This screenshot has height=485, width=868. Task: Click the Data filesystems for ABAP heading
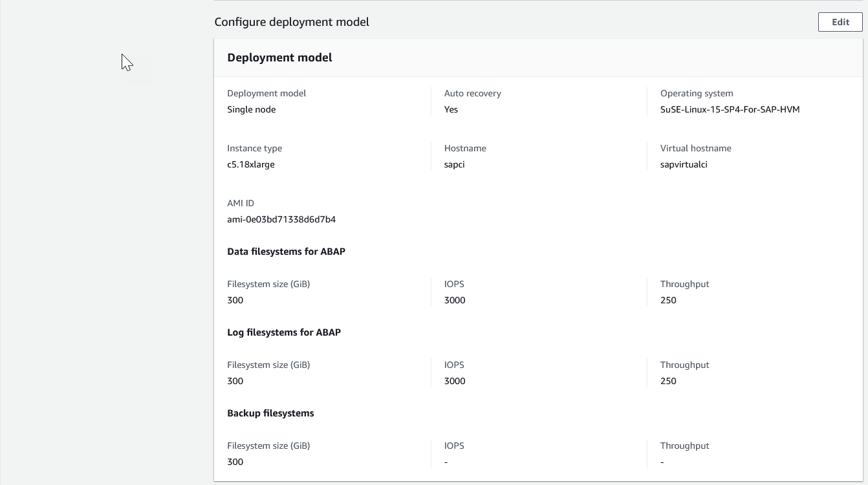286,252
